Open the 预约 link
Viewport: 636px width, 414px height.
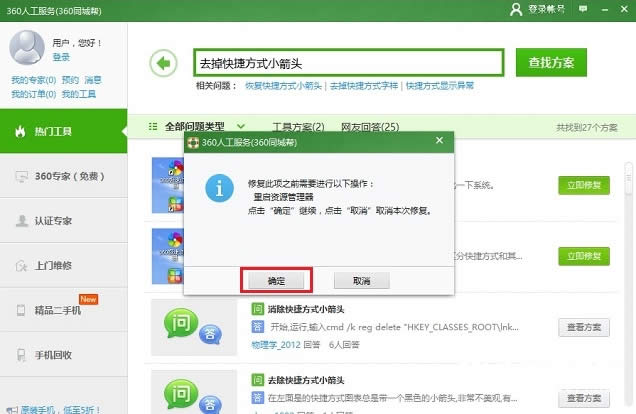tap(70, 80)
